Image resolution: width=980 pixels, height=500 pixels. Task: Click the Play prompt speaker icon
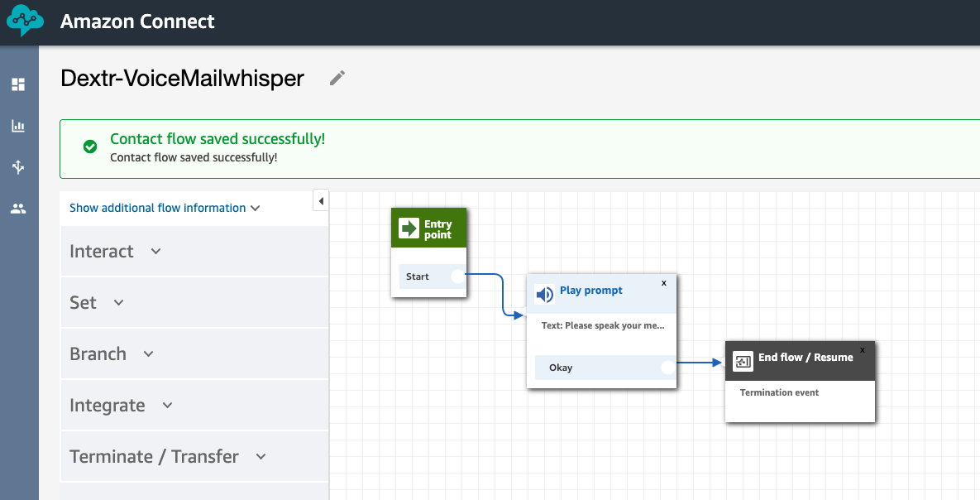click(544, 294)
